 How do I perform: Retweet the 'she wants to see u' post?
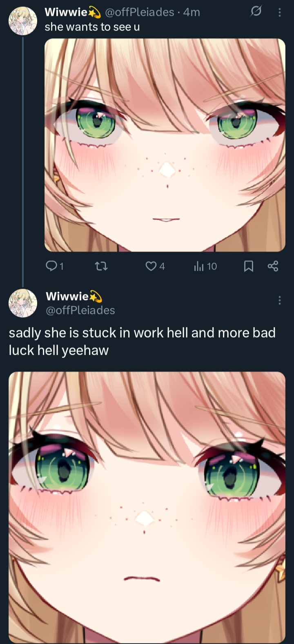coord(101,266)
